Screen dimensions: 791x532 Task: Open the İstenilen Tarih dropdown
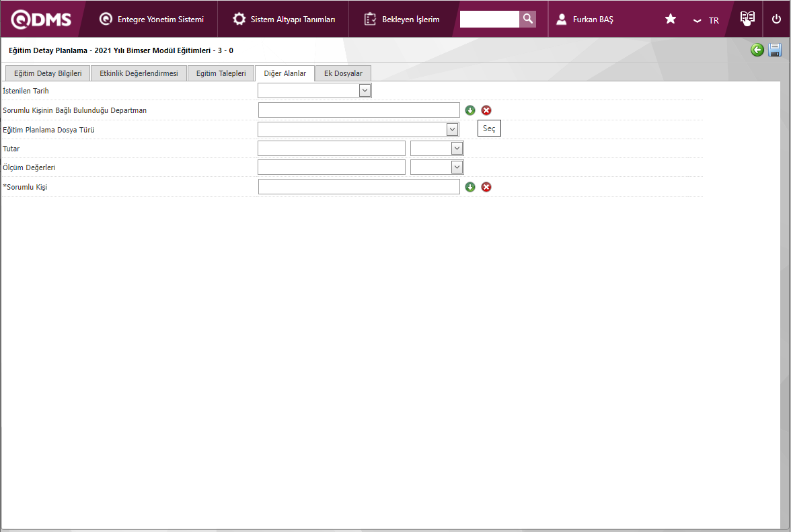pyautogui.click(x=365, y=91)
